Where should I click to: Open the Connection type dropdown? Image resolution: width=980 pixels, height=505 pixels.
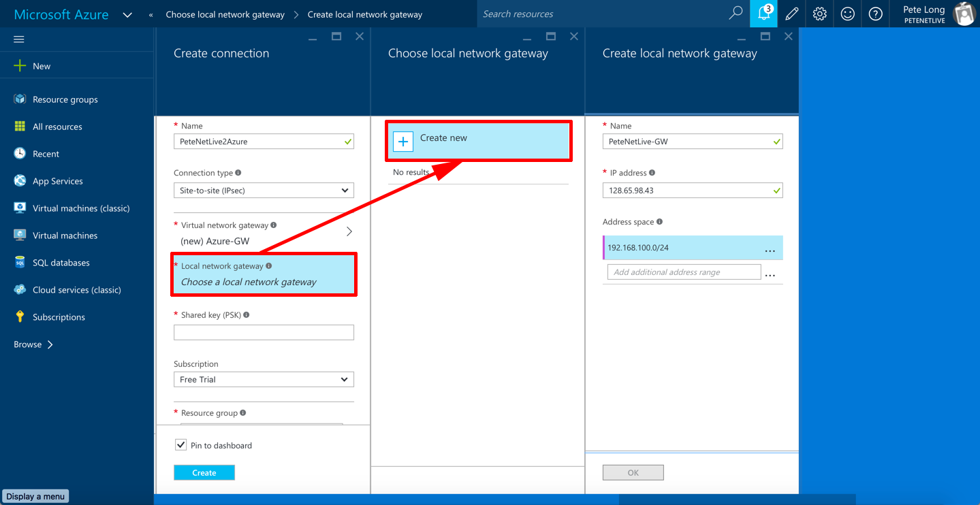pyautogui.click(x=264, y=191)
